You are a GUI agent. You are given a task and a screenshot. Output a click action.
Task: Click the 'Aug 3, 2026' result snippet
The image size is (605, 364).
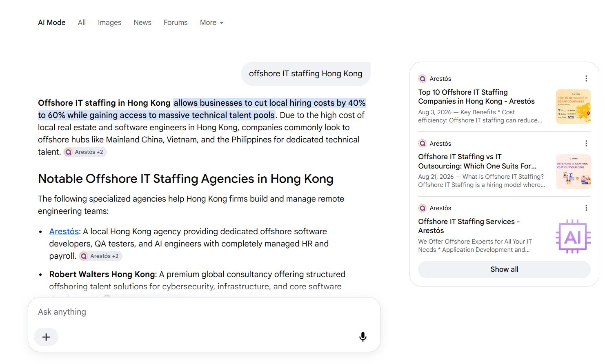pos(480,116)
